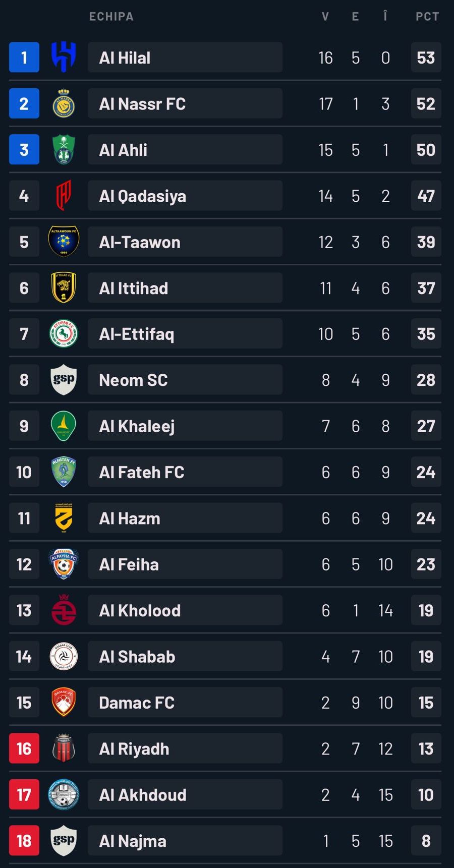Image resolution: width=454 pixels, height=868 pixels.
Task: Sort by the PCT column header
Action: click(427, 16)
